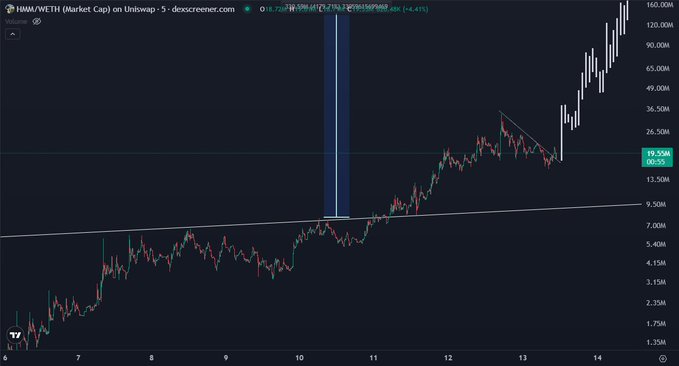Click the 120.00M price axis label
The width and height of the screenshot is (679, 366).
click(659, 25)
